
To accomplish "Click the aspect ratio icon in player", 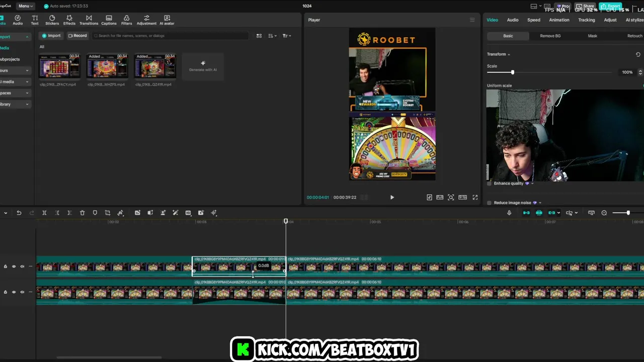I will (x=462, y=197).
